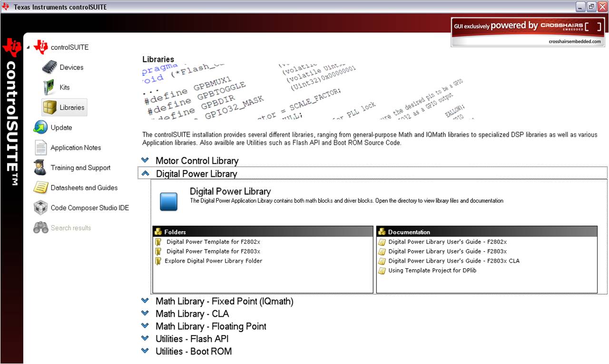Image resolution: width=609 pixels, height=364 pixels.
Task: Click folder icon for F2803x template
Action: pos(158,251)
